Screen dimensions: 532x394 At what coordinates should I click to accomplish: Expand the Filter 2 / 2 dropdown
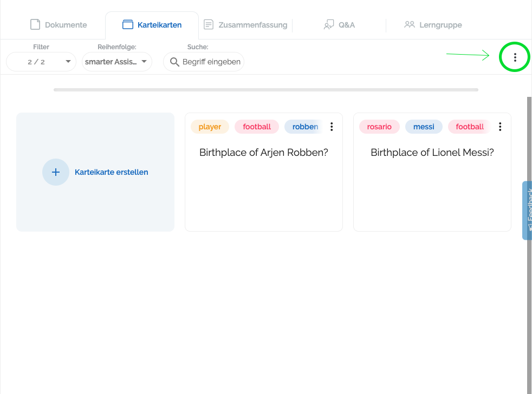[41, 62]
